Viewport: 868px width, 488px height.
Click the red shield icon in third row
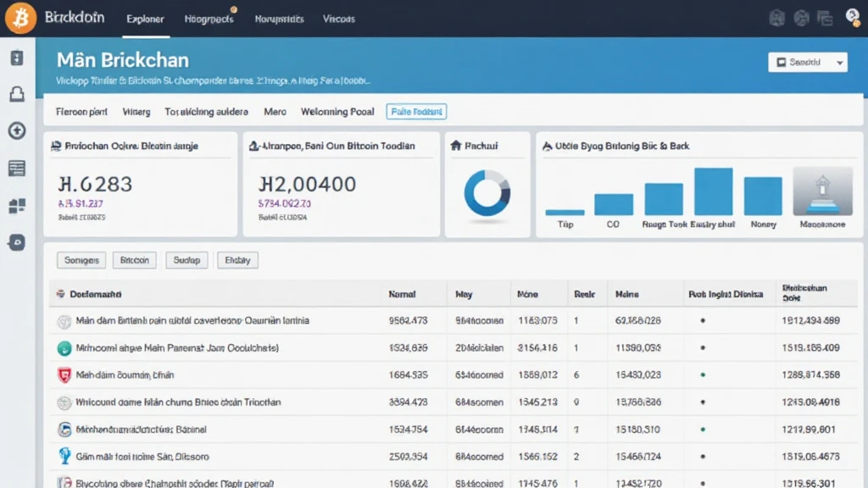64,375
